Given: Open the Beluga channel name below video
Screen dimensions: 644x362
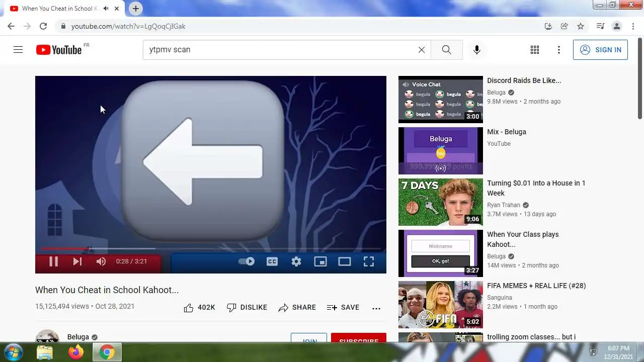Looking at the screenshot, I should (x=78, y=337).
